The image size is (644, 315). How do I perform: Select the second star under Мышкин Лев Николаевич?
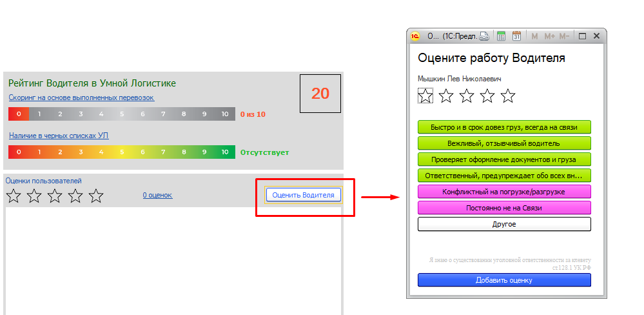(x=446, y=96)
